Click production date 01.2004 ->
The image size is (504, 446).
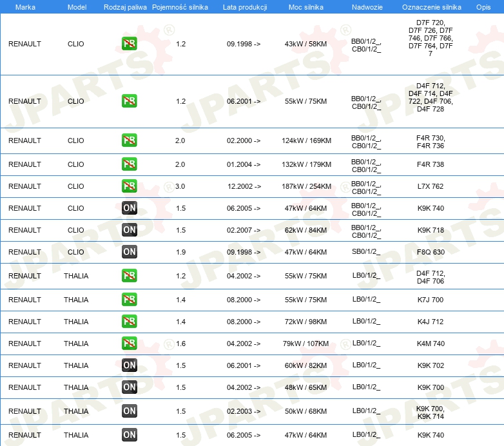point(244,164)
